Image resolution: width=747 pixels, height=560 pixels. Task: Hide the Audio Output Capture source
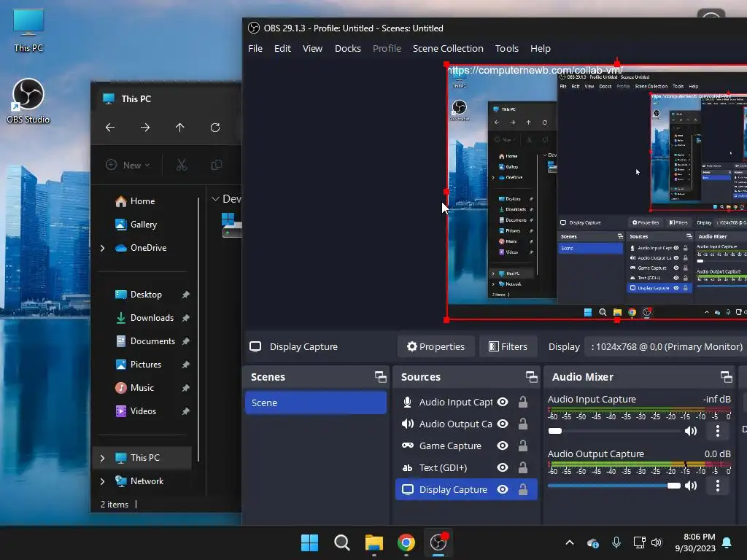pos(503,424)
